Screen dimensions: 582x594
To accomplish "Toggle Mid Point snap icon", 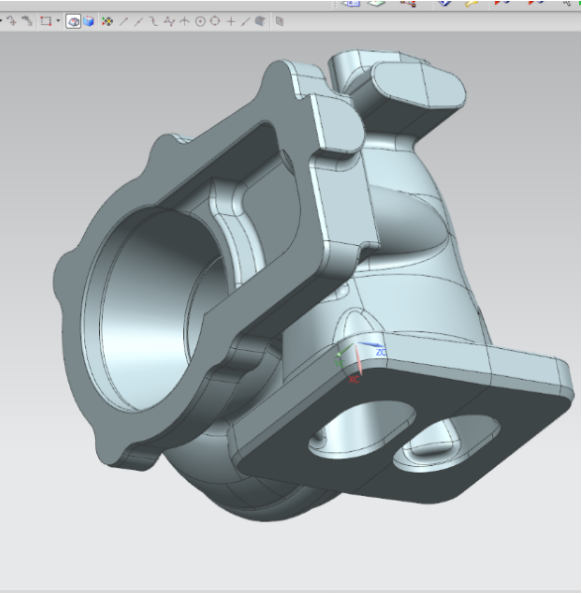I will pos(139,22).
